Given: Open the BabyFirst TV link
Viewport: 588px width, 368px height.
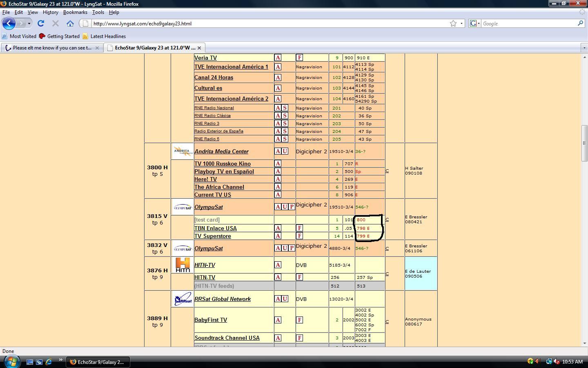Looking at the screenshot, I should tap(211, 320).
